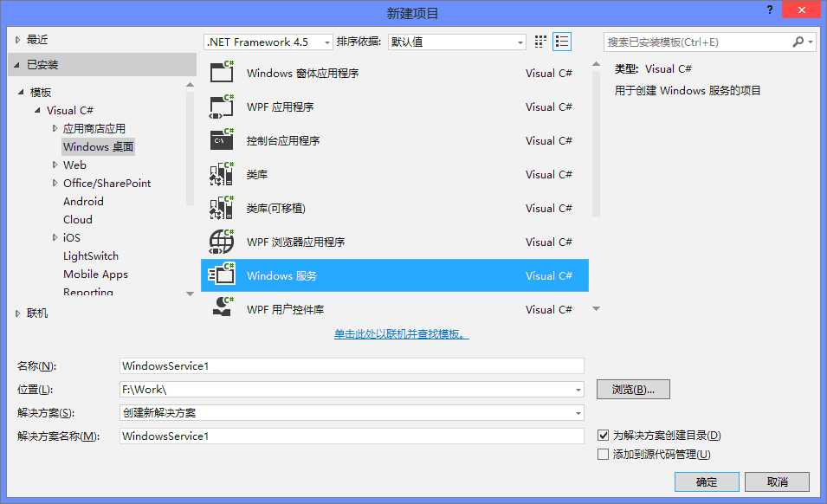Screen dimensions: 827x504
Task: Select Mobile Apps template category
Action: (95, 275)
